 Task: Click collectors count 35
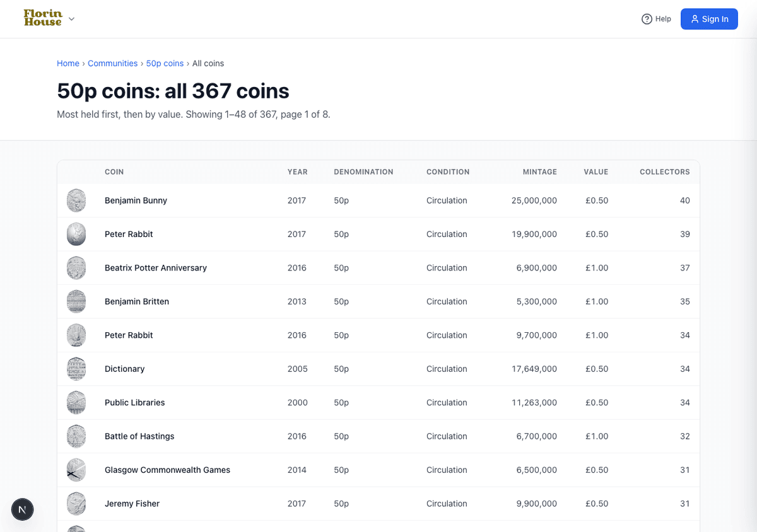click(685, 301)
